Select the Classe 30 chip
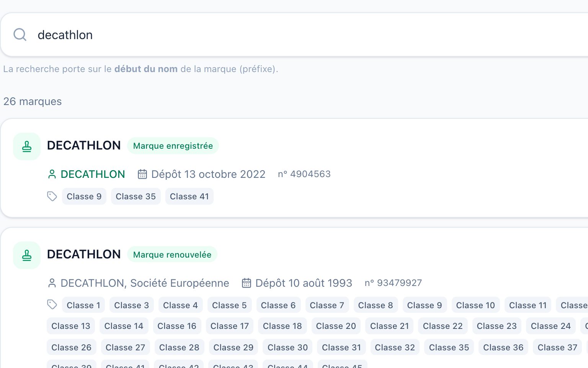588x368 pixels. 288,347
